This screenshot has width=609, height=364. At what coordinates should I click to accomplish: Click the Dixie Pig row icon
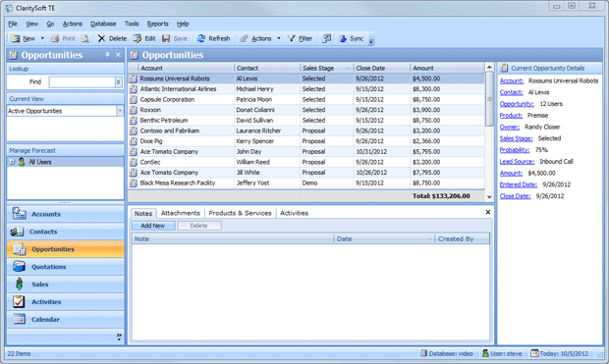point(134,141)
